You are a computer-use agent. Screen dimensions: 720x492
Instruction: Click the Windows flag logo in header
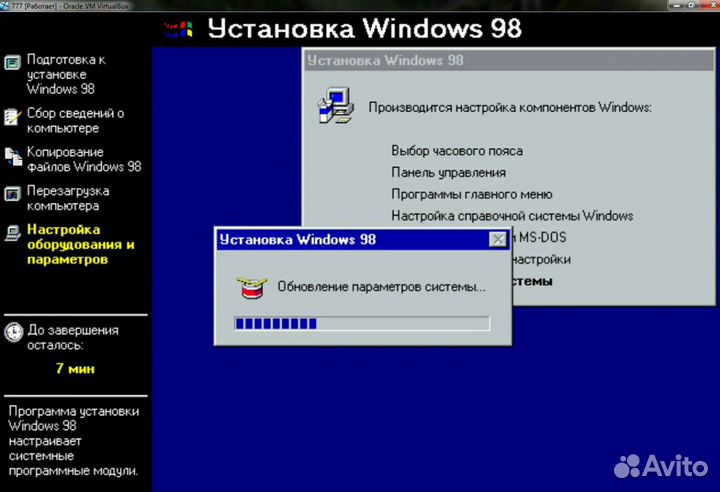[x=179, y=29]
